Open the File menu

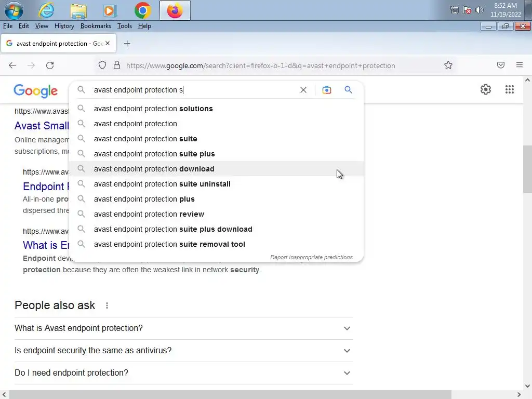[8, 26]
